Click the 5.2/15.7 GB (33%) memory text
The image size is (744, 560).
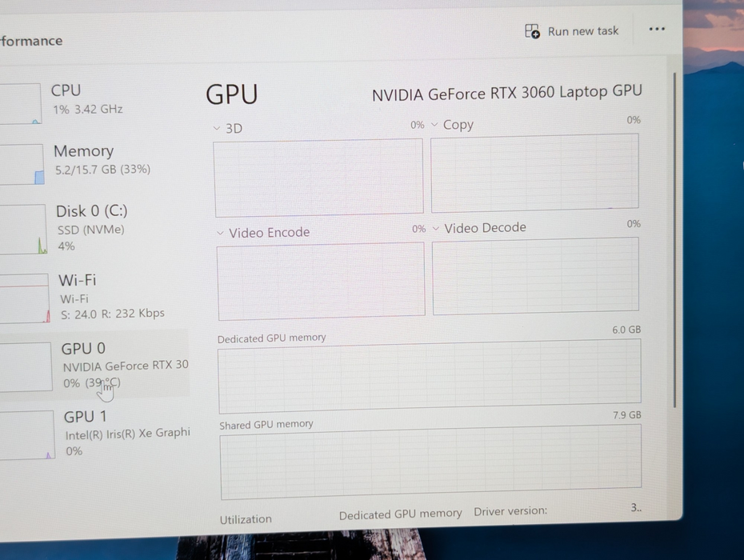(x=102, y=170)
